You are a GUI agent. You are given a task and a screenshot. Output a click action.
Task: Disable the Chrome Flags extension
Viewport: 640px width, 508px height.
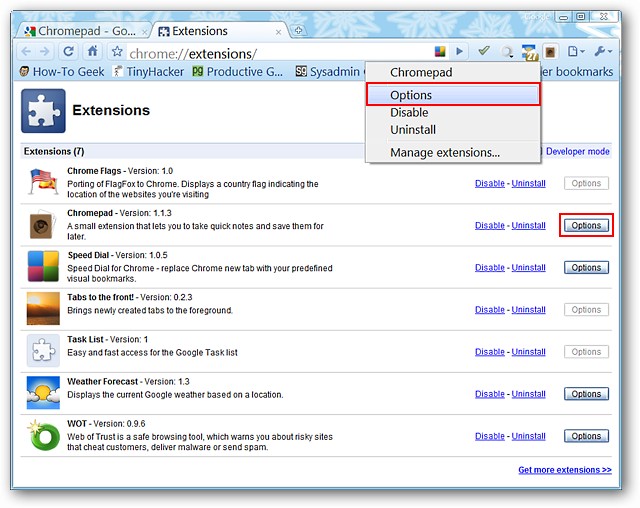[490, 184]
